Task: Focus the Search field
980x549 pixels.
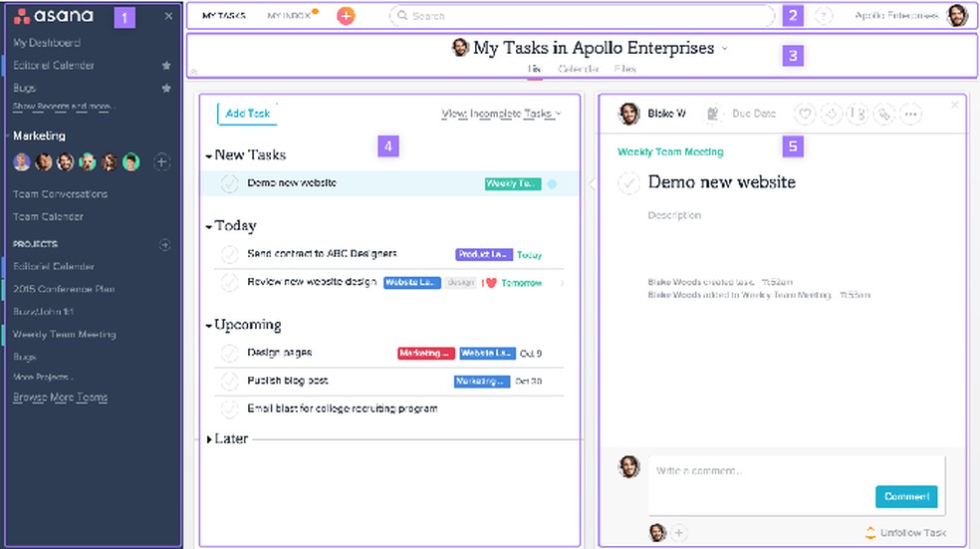Action: [582, 16]
